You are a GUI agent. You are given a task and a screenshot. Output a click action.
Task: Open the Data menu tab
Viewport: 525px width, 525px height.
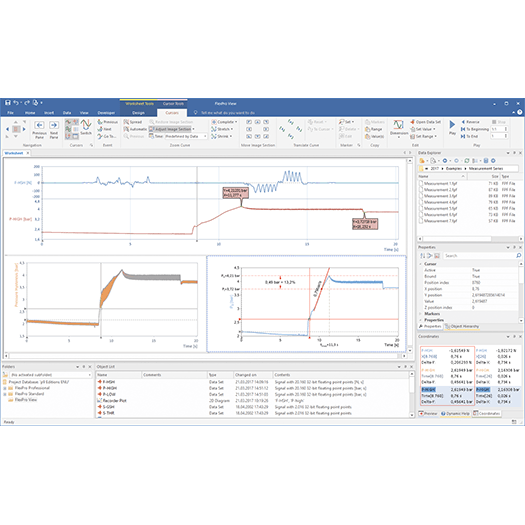click(67, 113)
